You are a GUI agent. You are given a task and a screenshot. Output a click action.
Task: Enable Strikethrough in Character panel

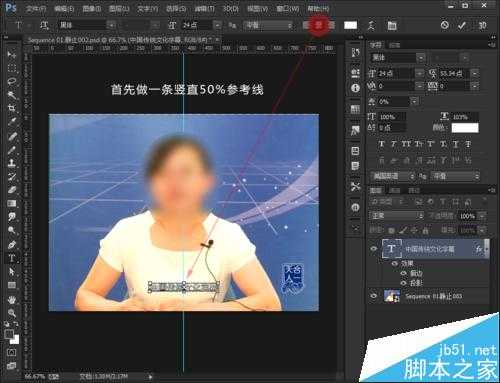coord(468,144)
